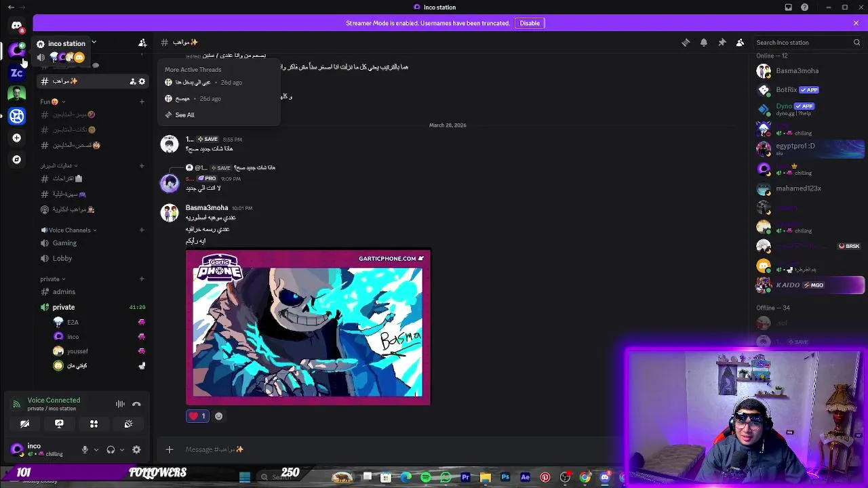The height and width of the screenshot is (488, 868).
Task: Create channel in the Fun category
Action: pos(142,102)
